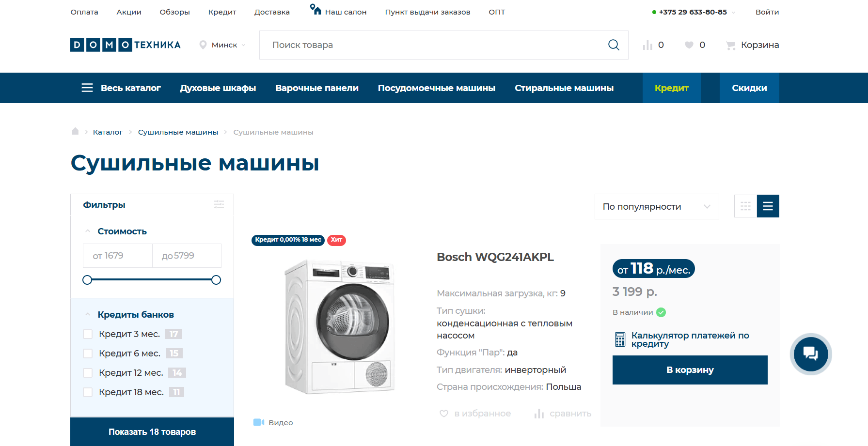Check the Кредит 3 мес. checkbox
The image size is (868, 446).
88,334
